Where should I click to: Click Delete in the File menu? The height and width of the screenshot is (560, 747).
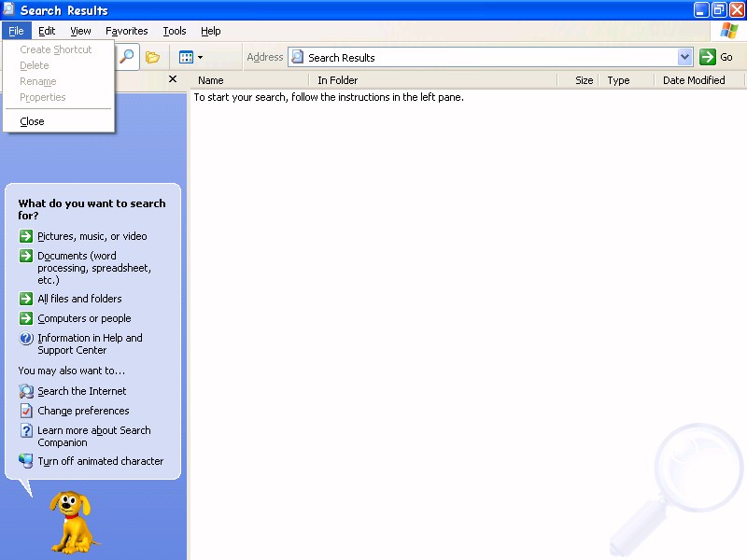[59, 65]
